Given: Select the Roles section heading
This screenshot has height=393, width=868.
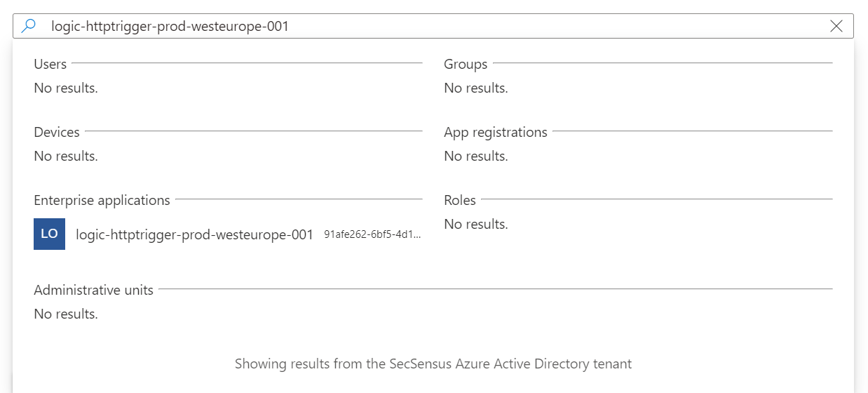Looking at the screenshot, I should 460,200.
